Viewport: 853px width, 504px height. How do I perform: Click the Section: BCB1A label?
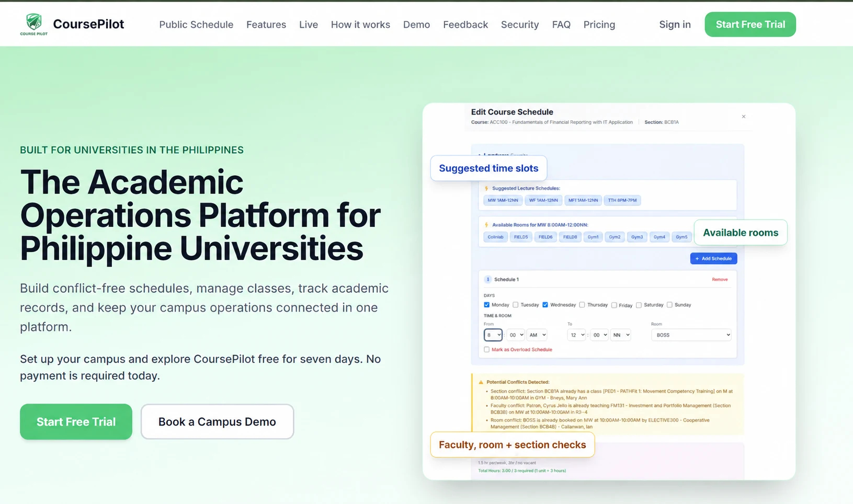662,122
